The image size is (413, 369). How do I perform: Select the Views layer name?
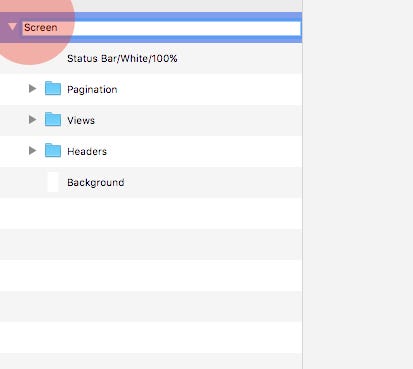pos(81,120)
